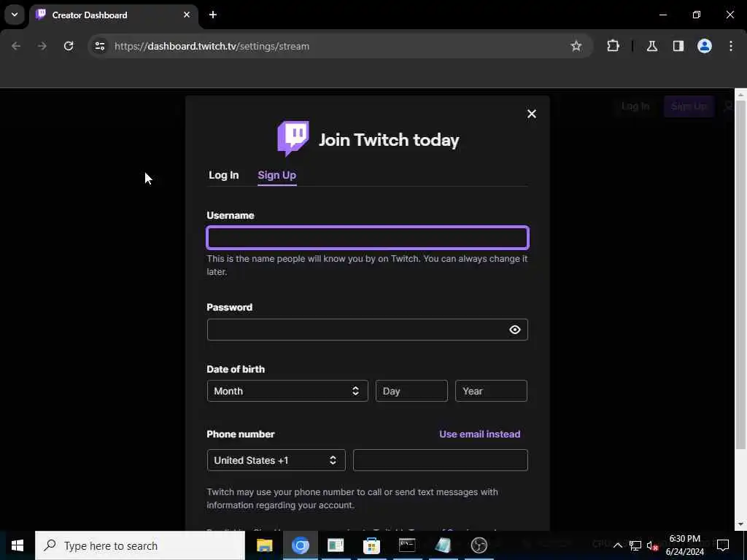Open the tab search dropdown arrow
This screenshot has height=560, width=747.
pyautogui.click(x=15, y=15)
